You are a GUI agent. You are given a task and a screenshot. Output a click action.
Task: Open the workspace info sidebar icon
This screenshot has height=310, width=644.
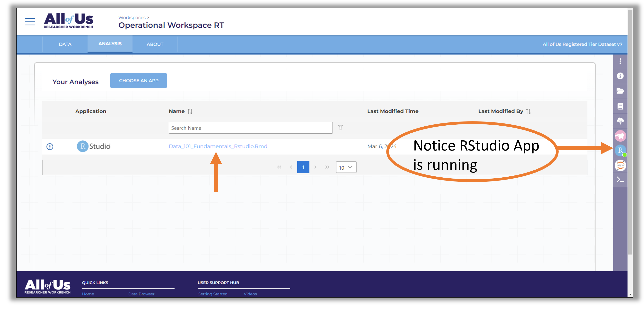(x=620, y=76)
